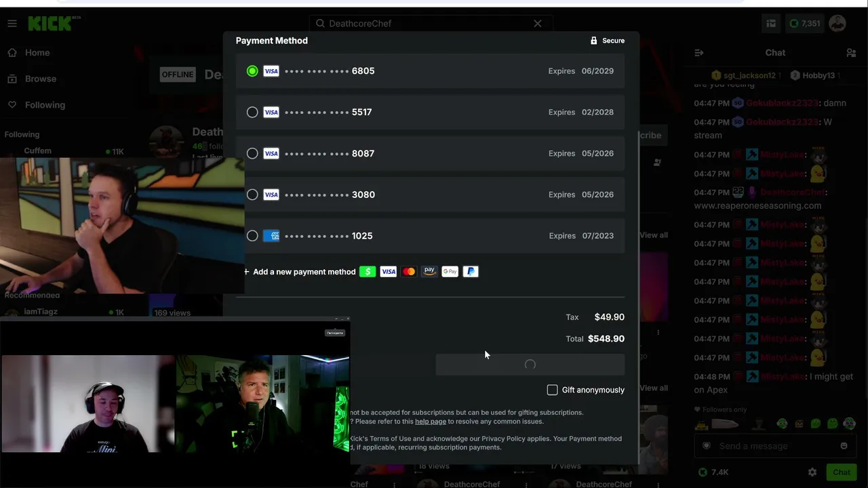
Task: Select the Amex card ending in 1025
Action: point(430,236)
